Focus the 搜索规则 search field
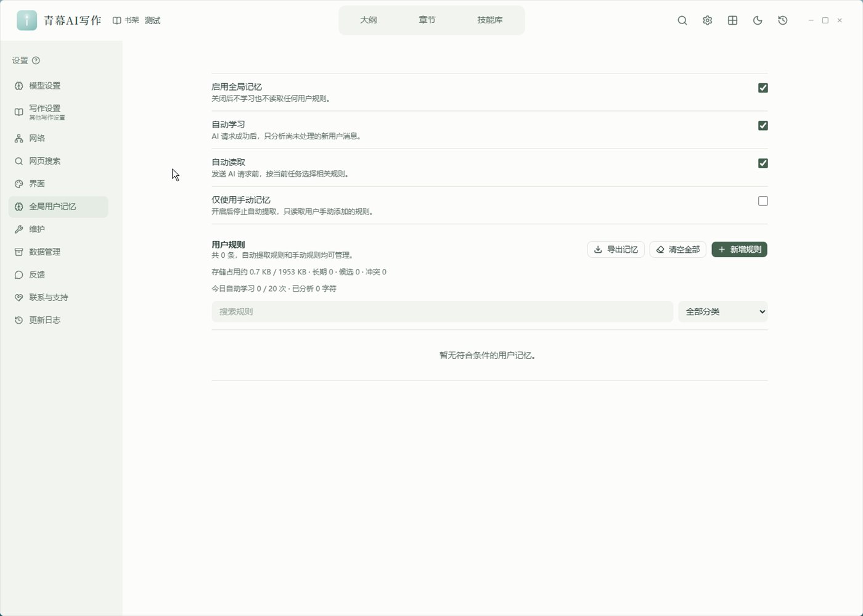Viewport: 863px width, 616px height. (442, 311)
